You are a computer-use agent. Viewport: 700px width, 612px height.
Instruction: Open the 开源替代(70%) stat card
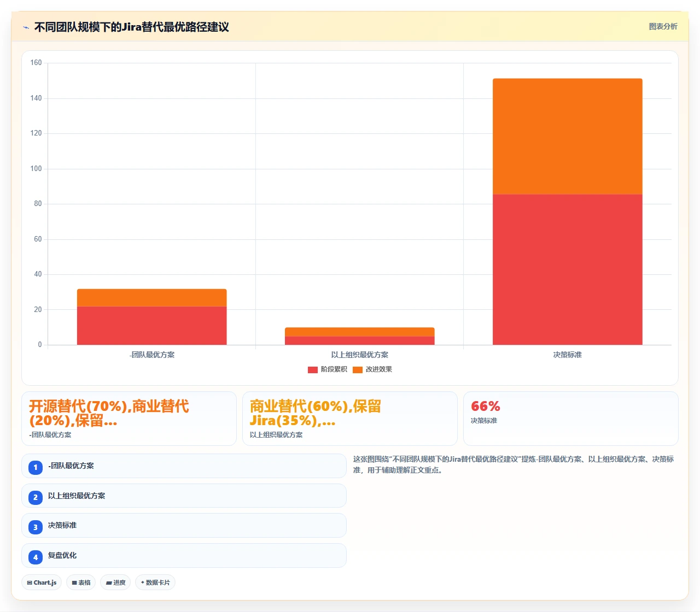[129, 419]
